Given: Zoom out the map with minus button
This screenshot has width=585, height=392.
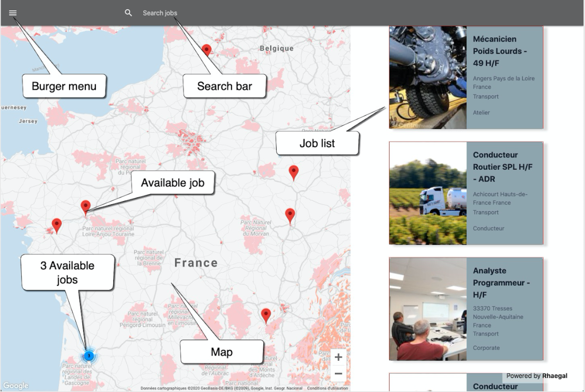Looking at the screenshot, I should 338,374.
